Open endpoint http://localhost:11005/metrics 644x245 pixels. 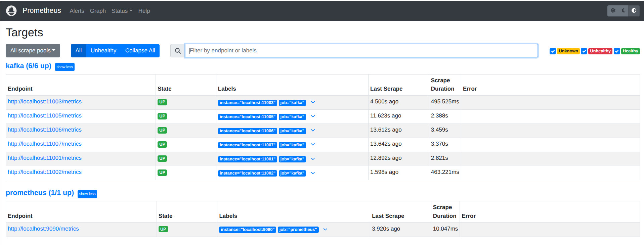(45, 116)
